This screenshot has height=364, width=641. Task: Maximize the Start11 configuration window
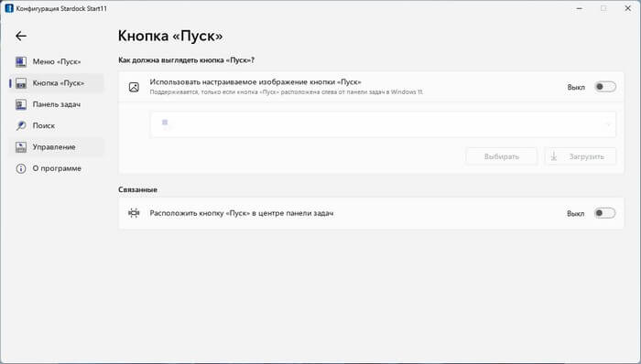(x=603, y=8)
